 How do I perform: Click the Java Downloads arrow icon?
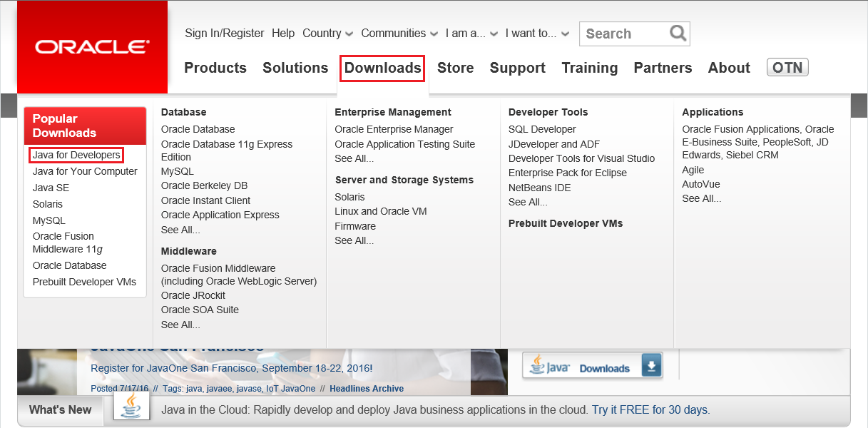(x=651, y=367)
